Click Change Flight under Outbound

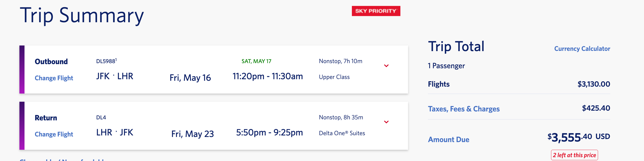click(x=54, y=78)
